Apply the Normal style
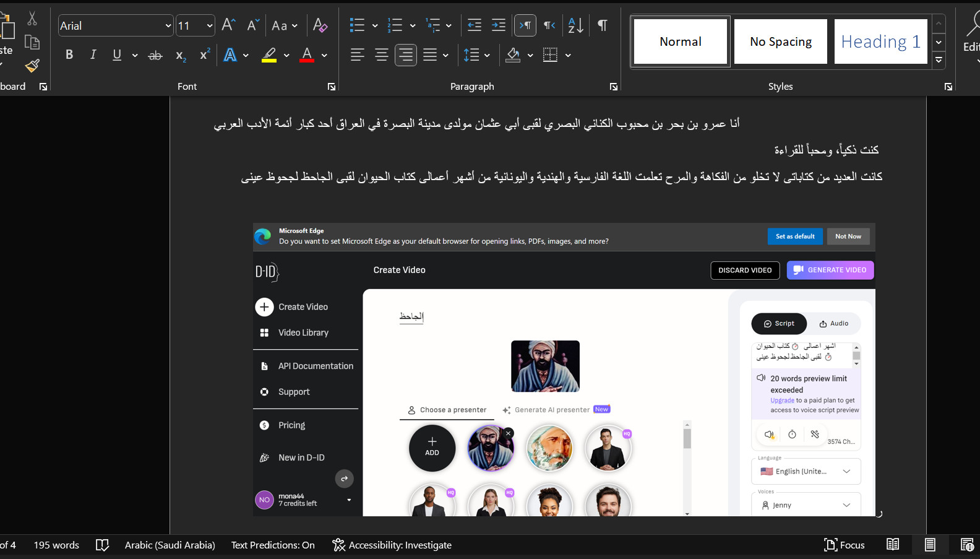Image resolution: width=980 pixels, height=559 pixels. tap(681, 41)
